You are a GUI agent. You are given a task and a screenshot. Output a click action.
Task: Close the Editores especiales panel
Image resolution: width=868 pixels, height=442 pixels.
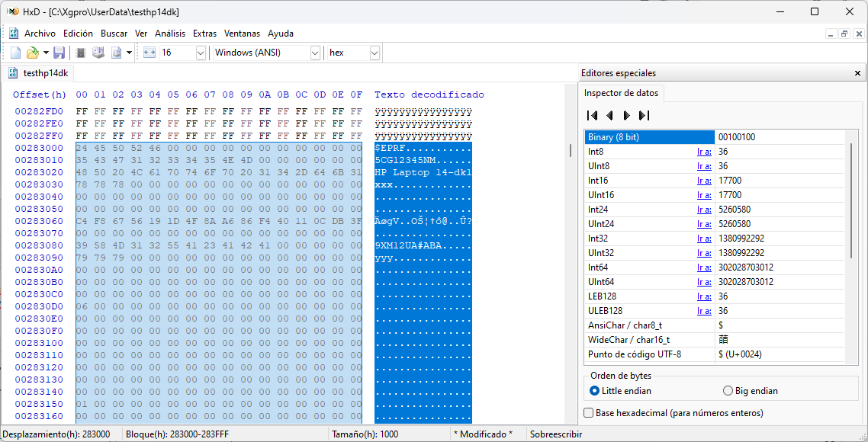pyautogui.click(x=857, y=73)
